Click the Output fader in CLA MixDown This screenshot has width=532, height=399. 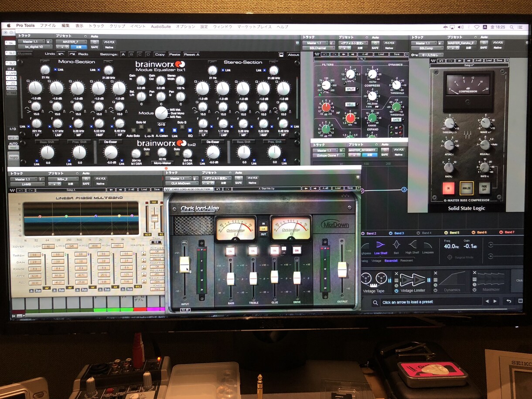[x=342, y=269]
